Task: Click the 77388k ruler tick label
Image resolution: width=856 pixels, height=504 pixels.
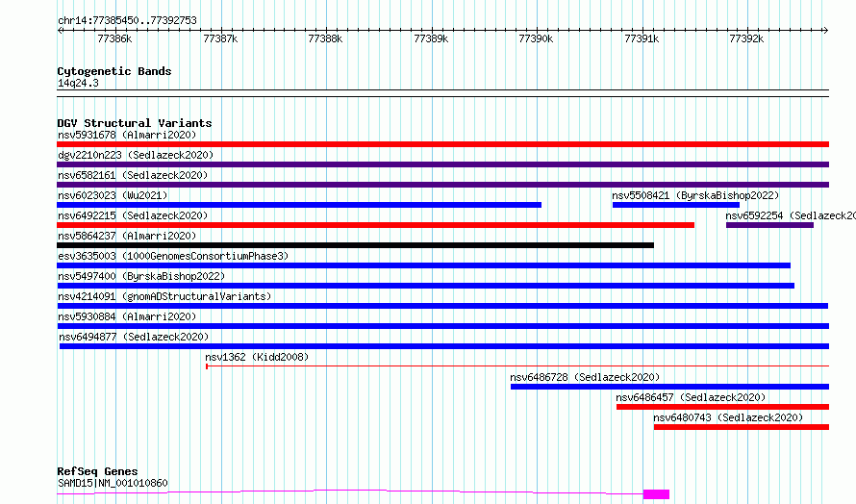Action: pyautogui.click(x=325, y=38)
